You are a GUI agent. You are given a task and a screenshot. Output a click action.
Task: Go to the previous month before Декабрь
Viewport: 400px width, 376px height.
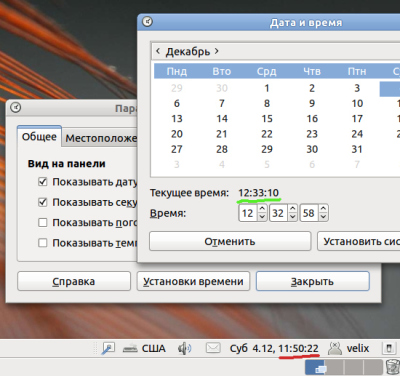coord(158,51)
